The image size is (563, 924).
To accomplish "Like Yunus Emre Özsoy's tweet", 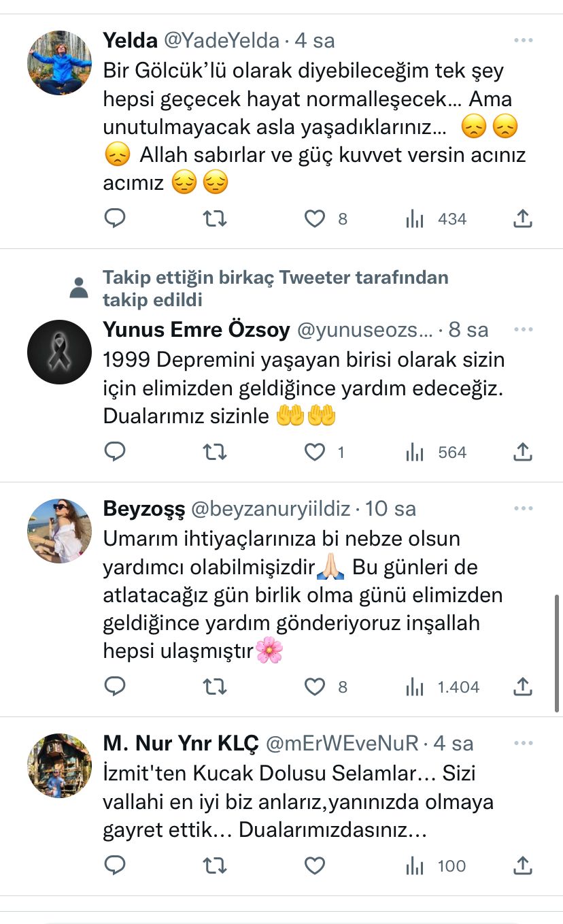I will [314, 452].
